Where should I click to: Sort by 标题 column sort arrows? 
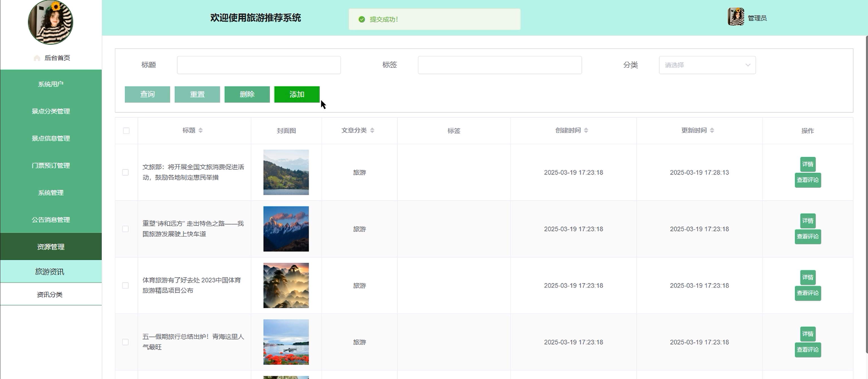click(200, 130)
